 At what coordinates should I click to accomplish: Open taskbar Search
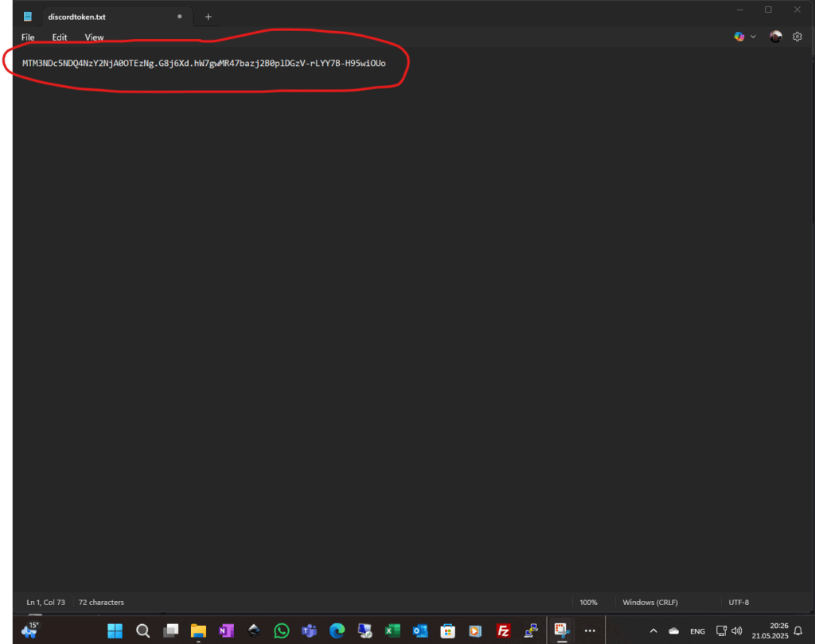pos(143,631)
